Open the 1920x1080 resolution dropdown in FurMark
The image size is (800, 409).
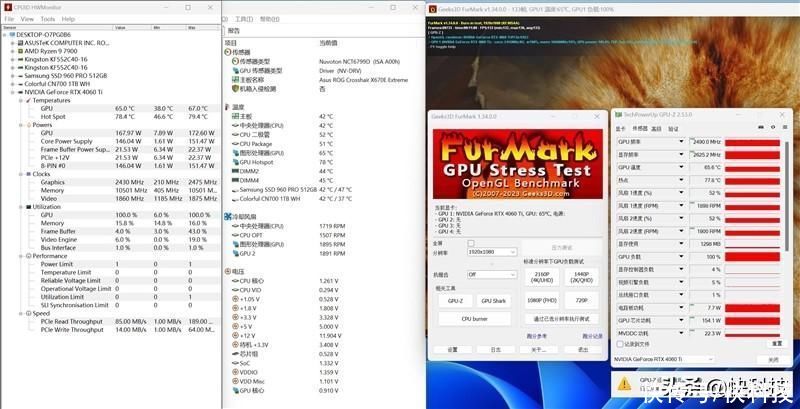492,252
